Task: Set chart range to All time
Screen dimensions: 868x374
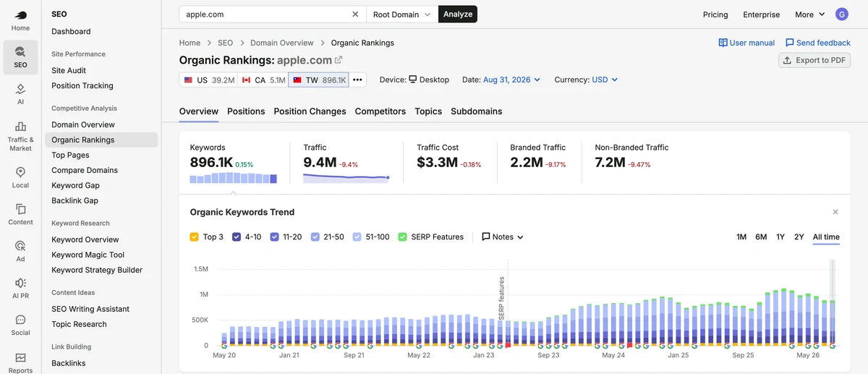Action: pyautogui.click(x=826, y=237)
